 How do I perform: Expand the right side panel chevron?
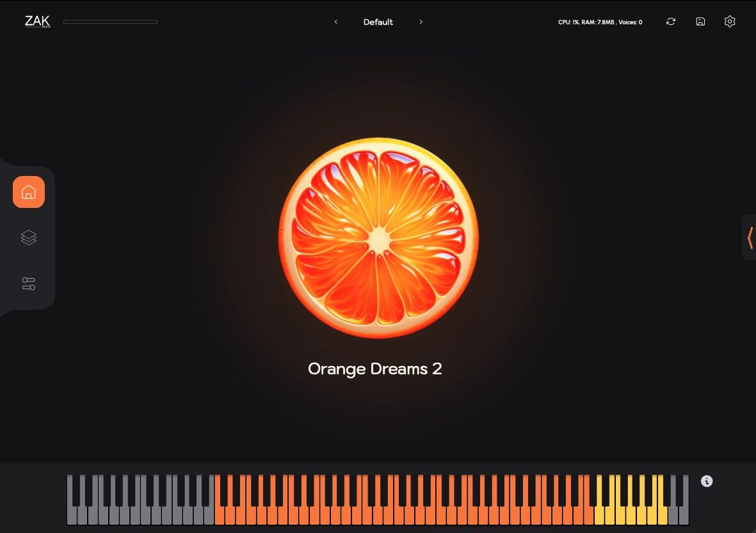click(750, 237)
